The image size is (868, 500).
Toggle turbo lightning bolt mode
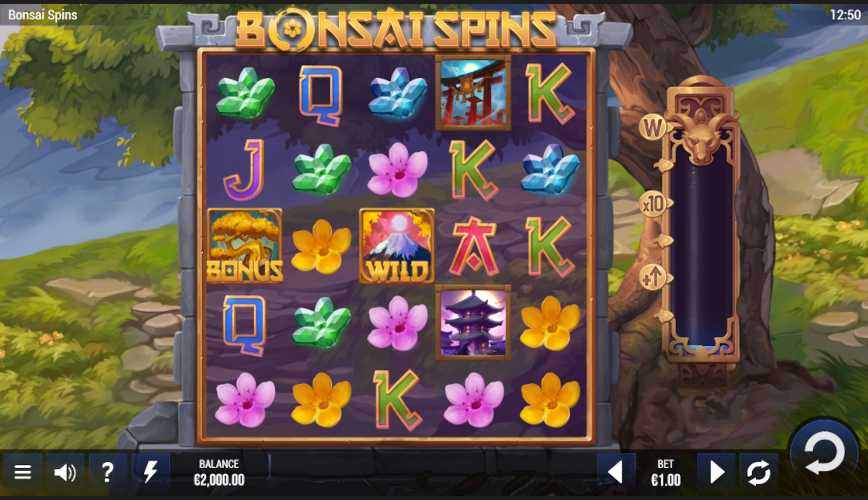click(150, 472)
